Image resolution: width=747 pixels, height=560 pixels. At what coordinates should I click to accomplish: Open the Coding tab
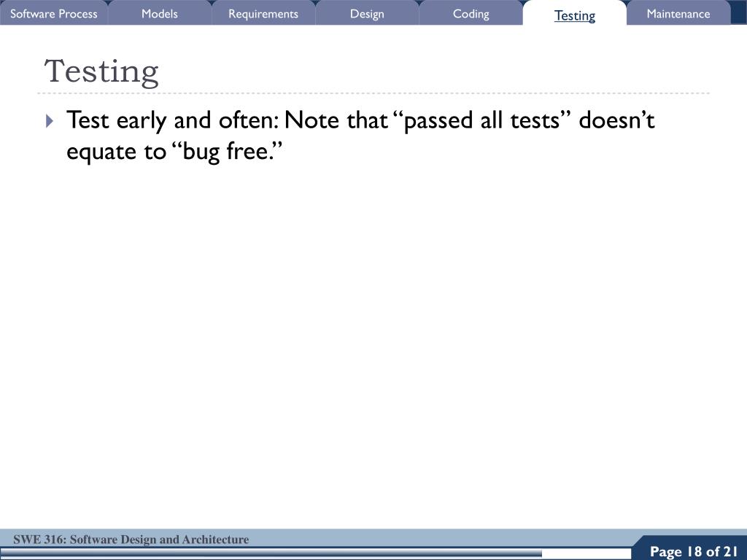point(471,13)
